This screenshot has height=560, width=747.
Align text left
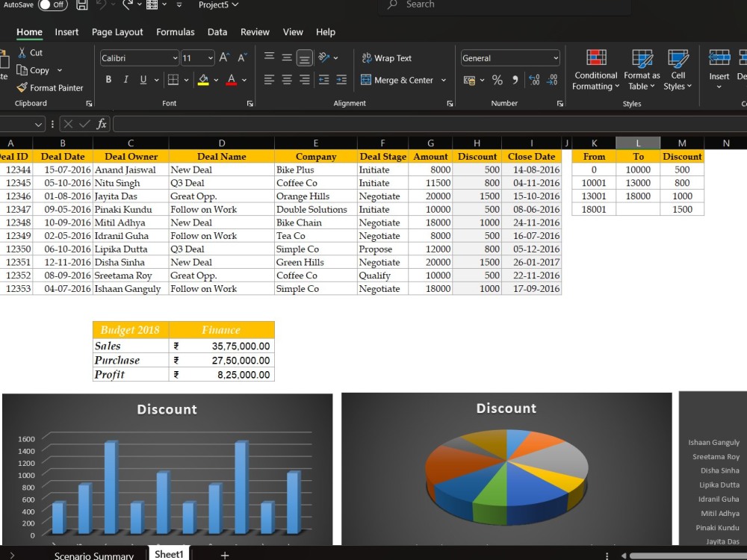(x=269, y=80)
